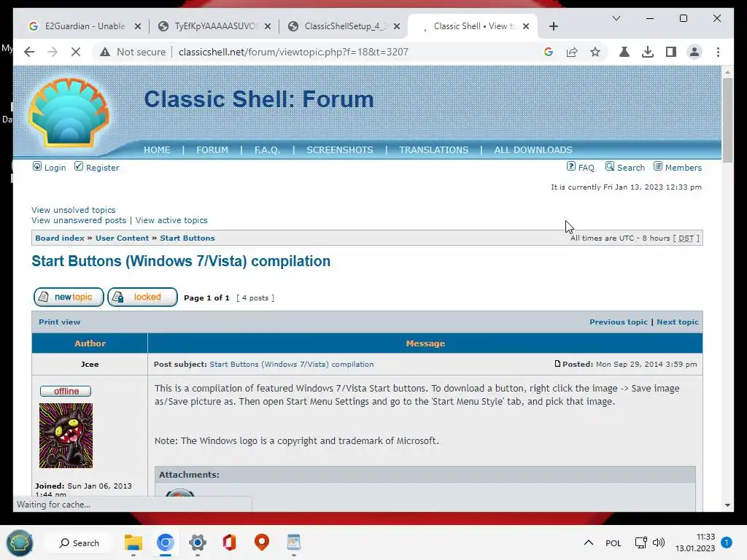This screenshot has height=560, width=747.
Task: Switch to the E2Guardian tab
Action: tap(85, 26)
